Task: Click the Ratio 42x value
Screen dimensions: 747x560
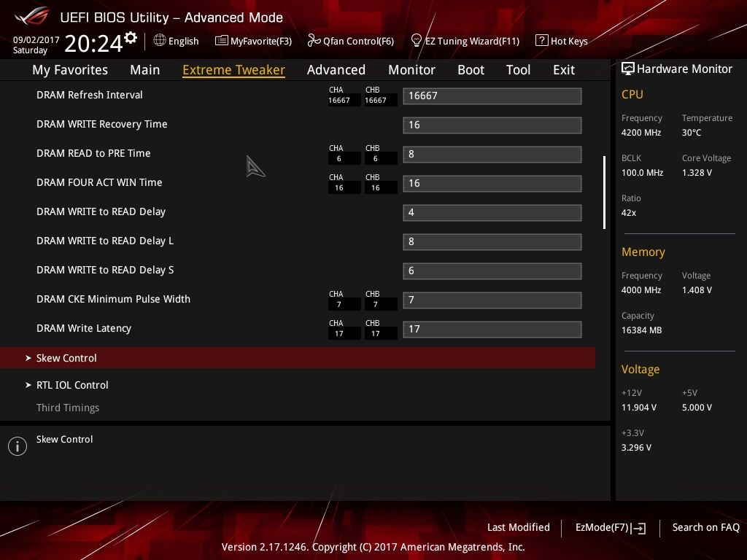Action: (629, 213)
